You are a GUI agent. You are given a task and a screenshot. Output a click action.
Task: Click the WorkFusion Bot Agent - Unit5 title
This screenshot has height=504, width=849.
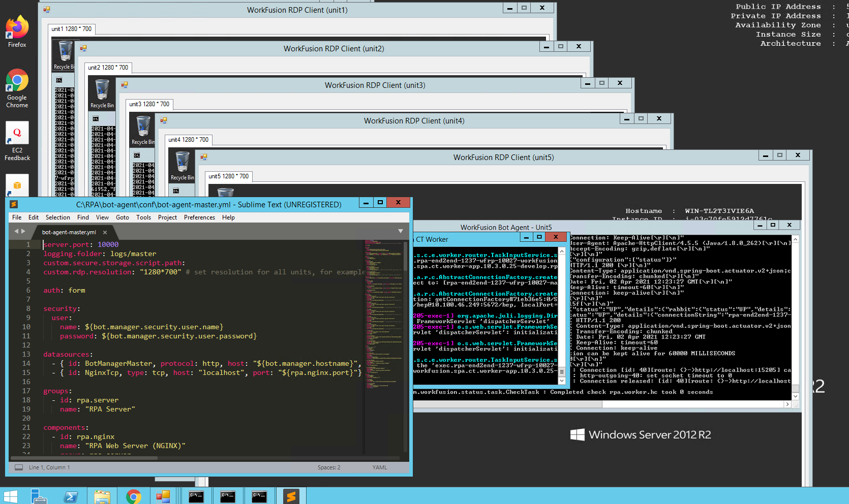[x=506, y=227]
